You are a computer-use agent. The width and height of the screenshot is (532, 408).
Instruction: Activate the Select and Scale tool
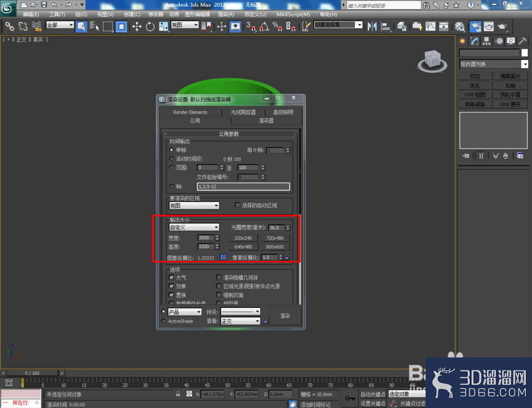tap(163, 27)
